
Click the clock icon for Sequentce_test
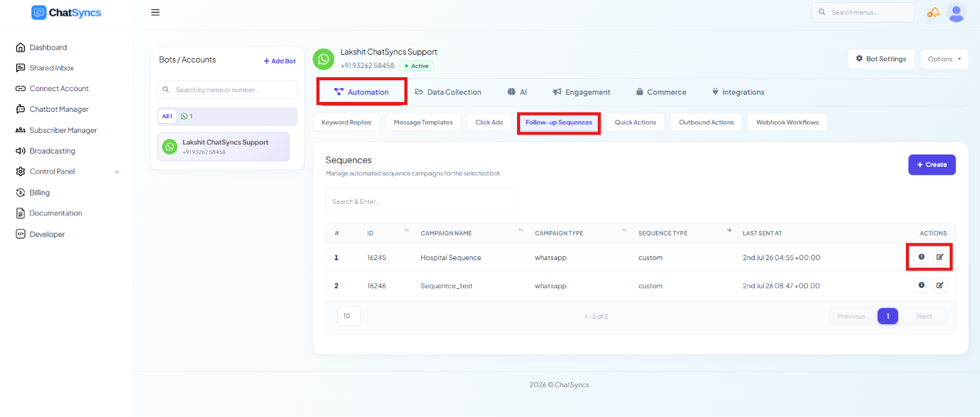click(x=921, y=286)
